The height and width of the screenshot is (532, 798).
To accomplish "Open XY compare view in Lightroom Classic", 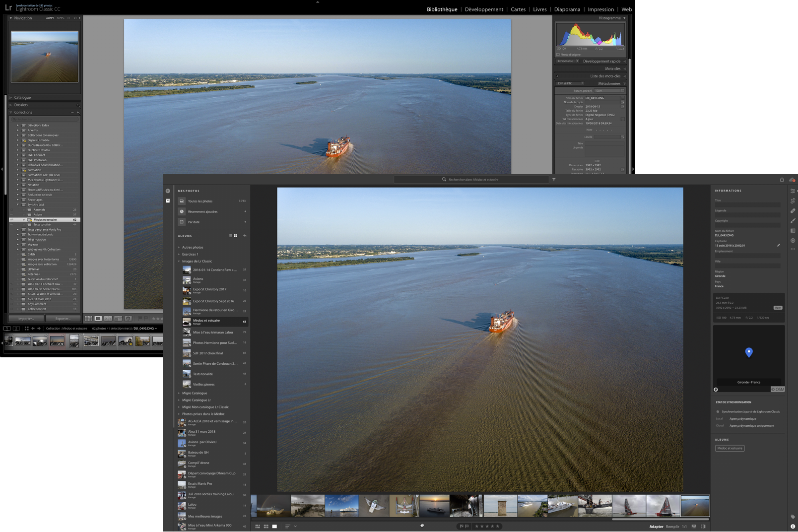I will pyautogui.click(x=108, y=319).
